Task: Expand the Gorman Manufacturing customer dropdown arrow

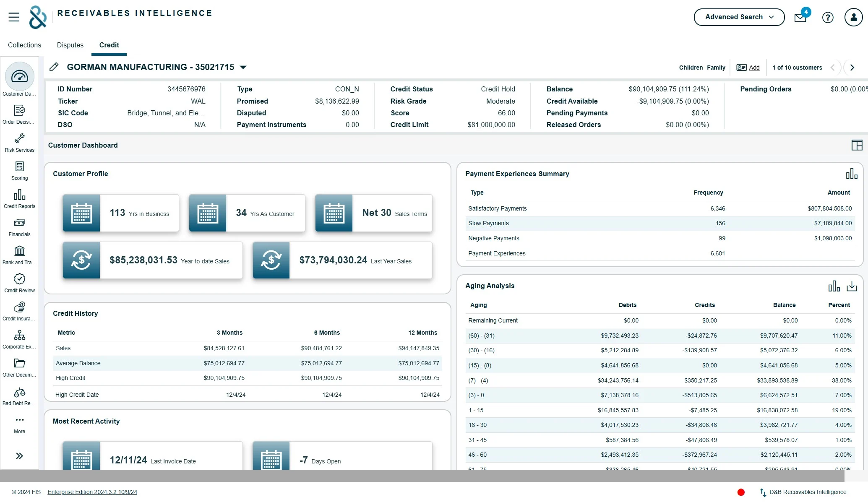Action: coord(243,67)
